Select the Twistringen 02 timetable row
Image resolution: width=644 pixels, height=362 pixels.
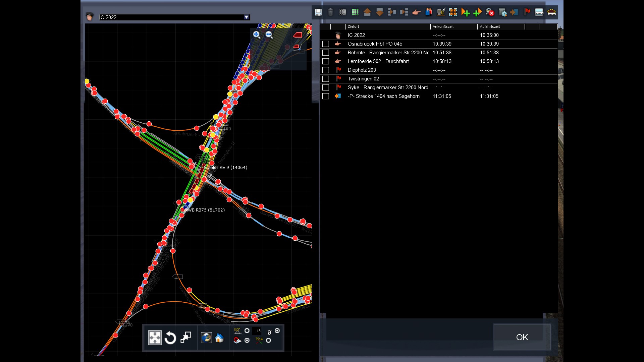[363, 79]
